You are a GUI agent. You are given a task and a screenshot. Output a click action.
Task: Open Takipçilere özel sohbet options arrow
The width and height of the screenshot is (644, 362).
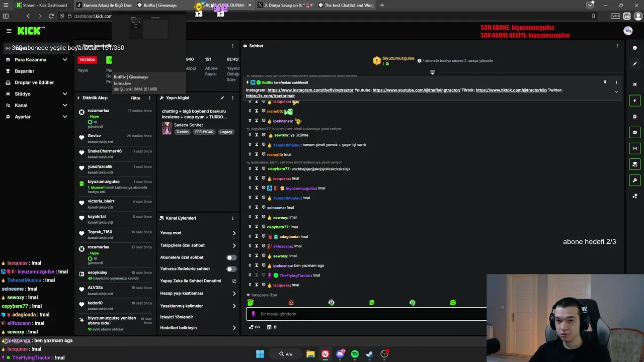click(x=234, y=246)
